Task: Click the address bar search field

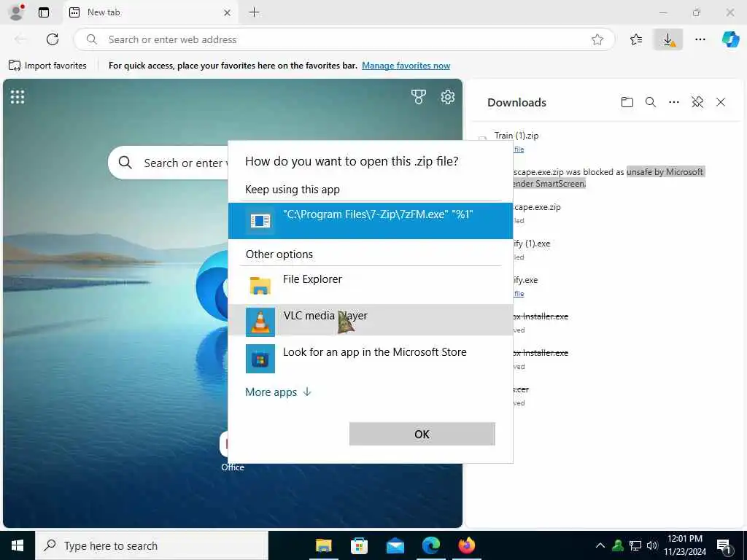Action: [x=343, y=39]
